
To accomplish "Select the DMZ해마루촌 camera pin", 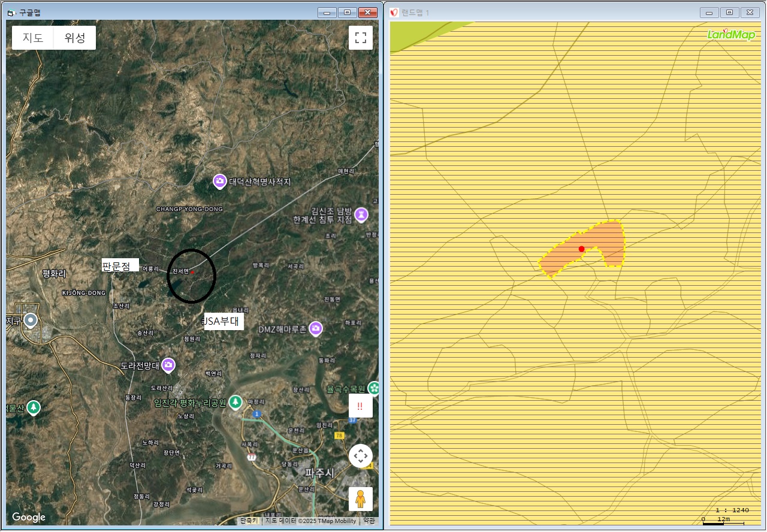I will pyautogui.click(x=316, y=328).
